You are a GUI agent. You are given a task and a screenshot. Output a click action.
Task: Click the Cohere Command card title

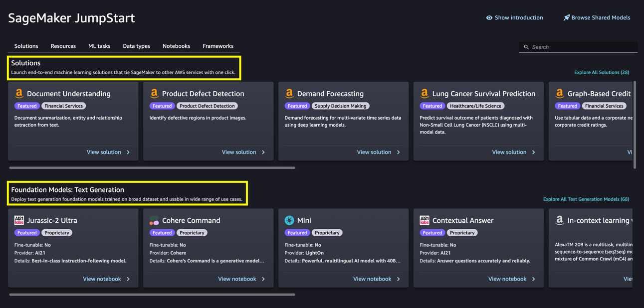191,220
